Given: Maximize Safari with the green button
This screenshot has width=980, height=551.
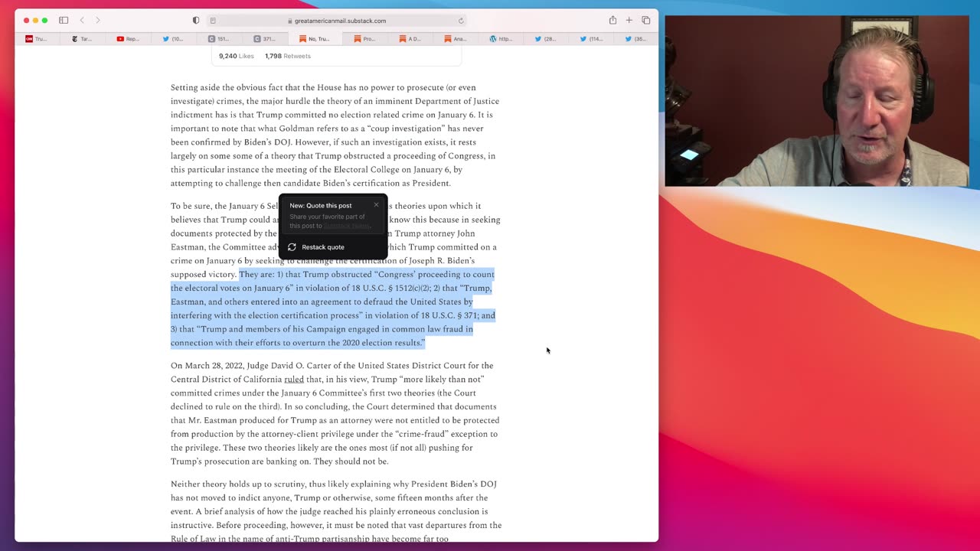Looking at the screenshot, I should pyautogui.click(x=44, y=21).
